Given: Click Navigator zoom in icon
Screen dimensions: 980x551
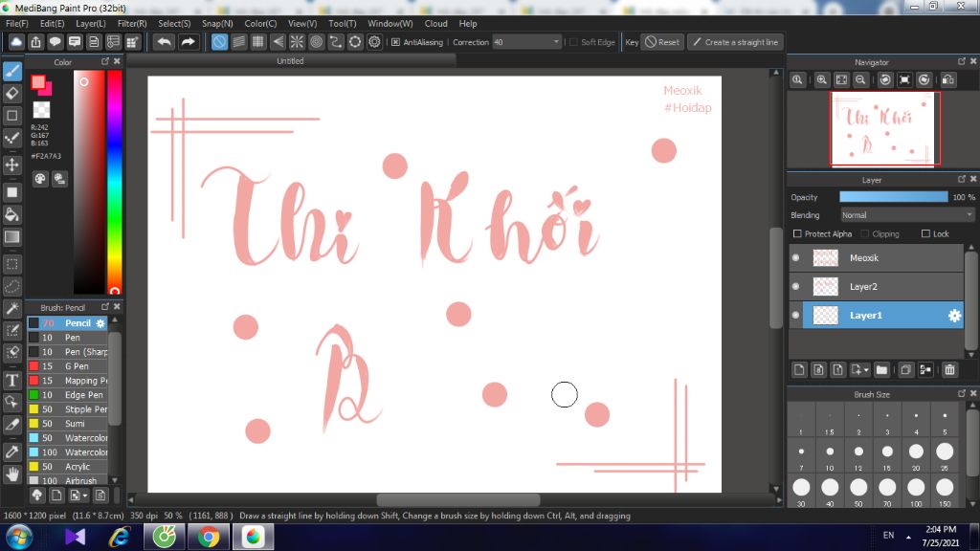Looking at the screenshot, I should (x=822, y=80).
